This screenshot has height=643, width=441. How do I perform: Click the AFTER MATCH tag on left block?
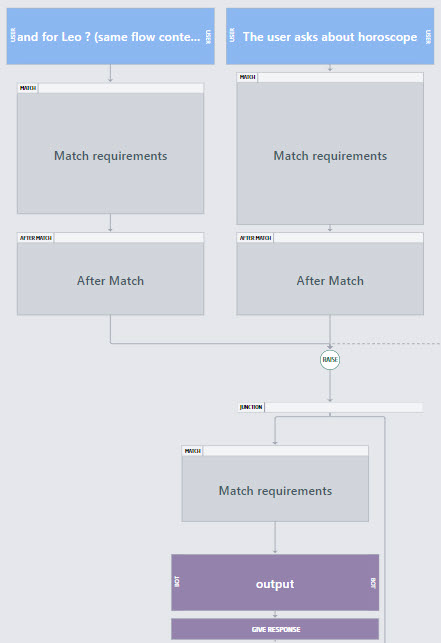(x=36, y=238)
